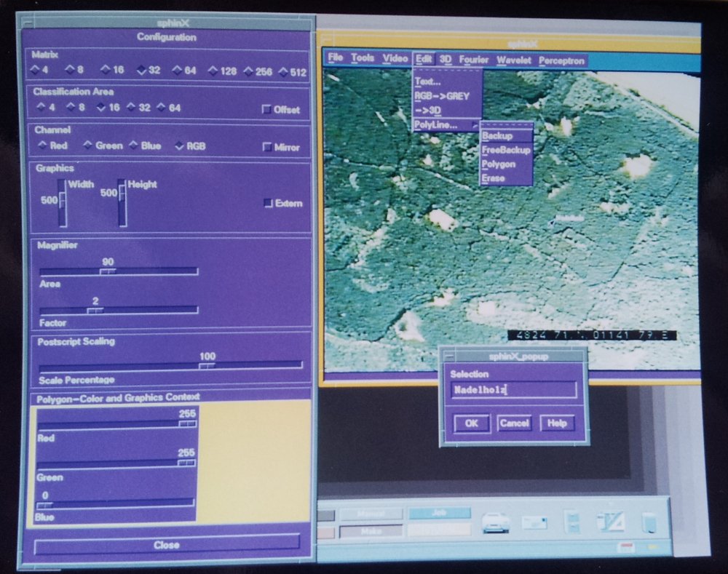Open the Fourier menu

(x=473, y=60)
